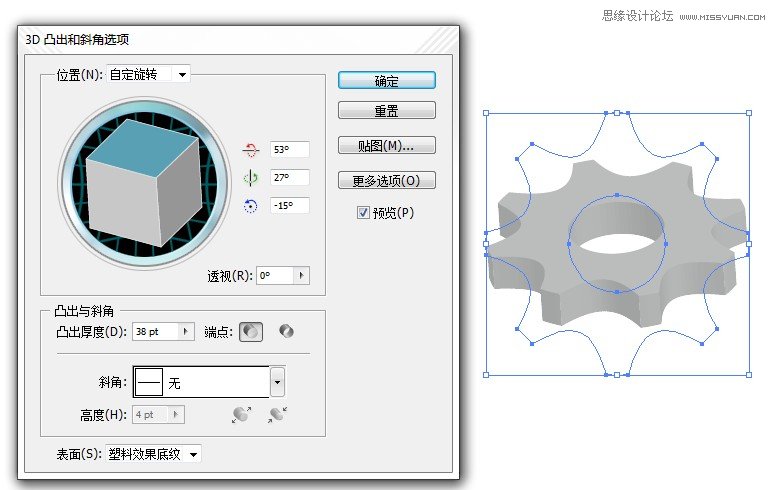Image resolution: width=776 pixels, height=490 pixels.
Task: Open the 透视(R) perspective slider arrow
Action: [301, 276]
